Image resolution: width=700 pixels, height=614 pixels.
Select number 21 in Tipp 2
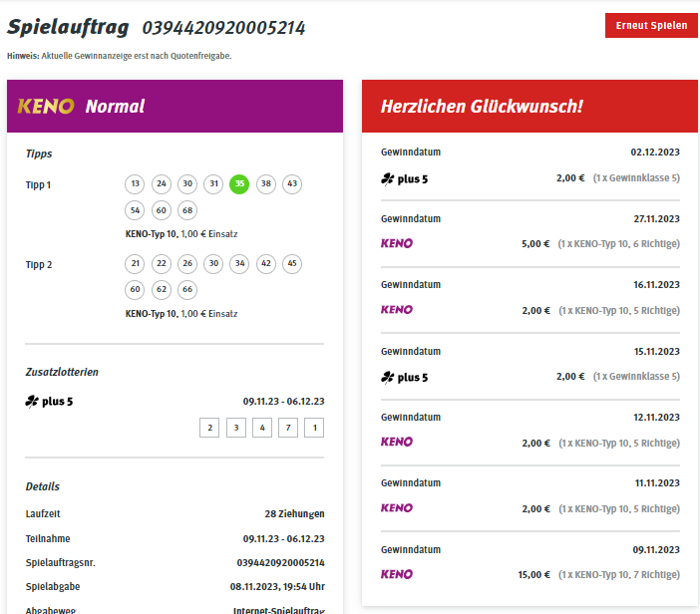[135, 264]
